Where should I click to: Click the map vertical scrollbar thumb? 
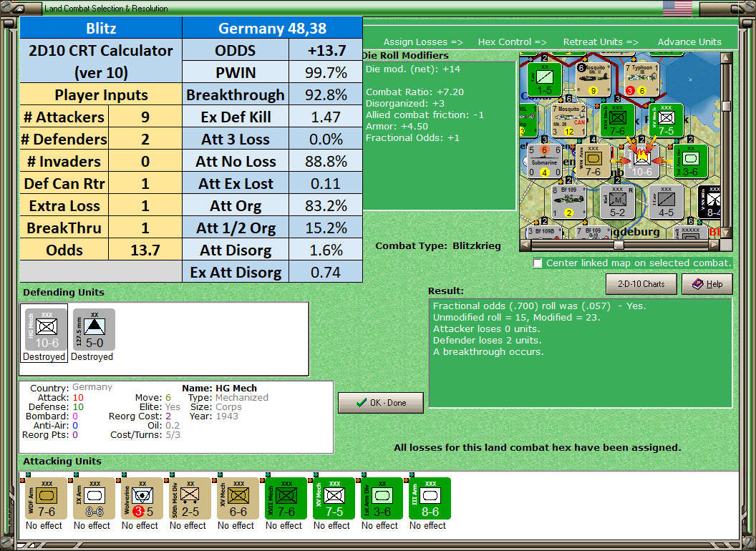726,106
